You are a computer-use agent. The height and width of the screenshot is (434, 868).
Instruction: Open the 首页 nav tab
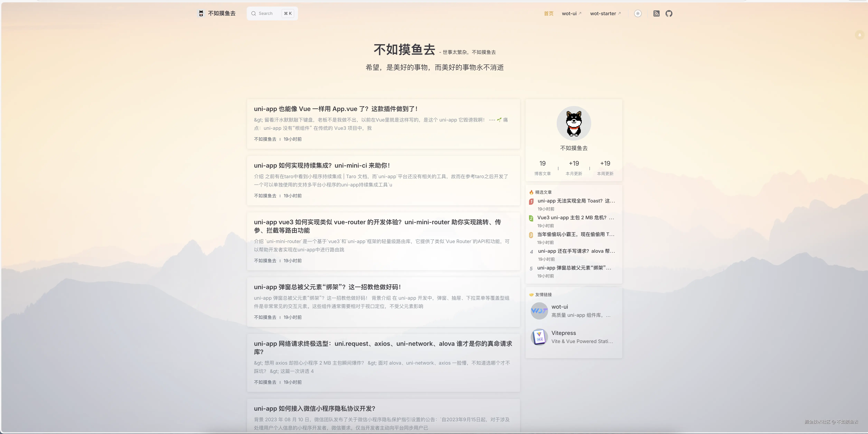click(549, 13)
